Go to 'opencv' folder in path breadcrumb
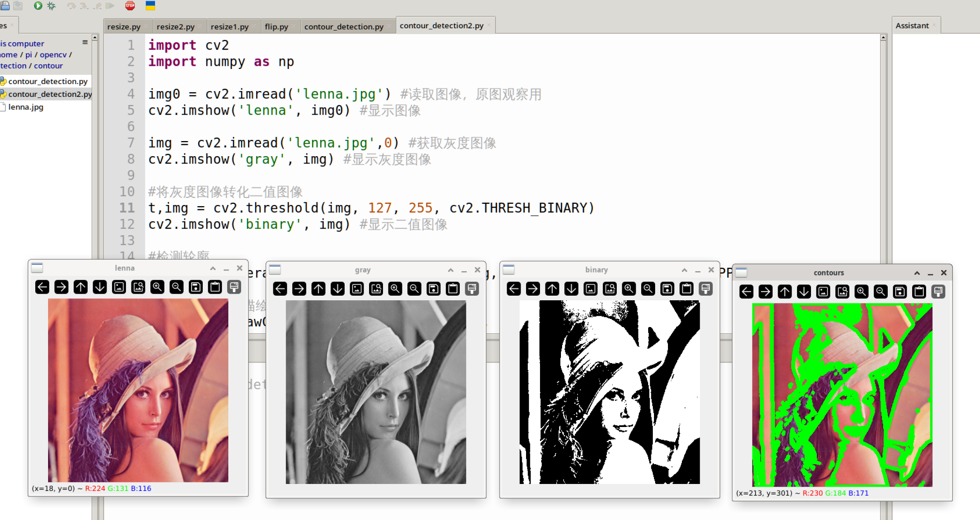This screenshot has height=520, width=980. [x=53, y=55]
